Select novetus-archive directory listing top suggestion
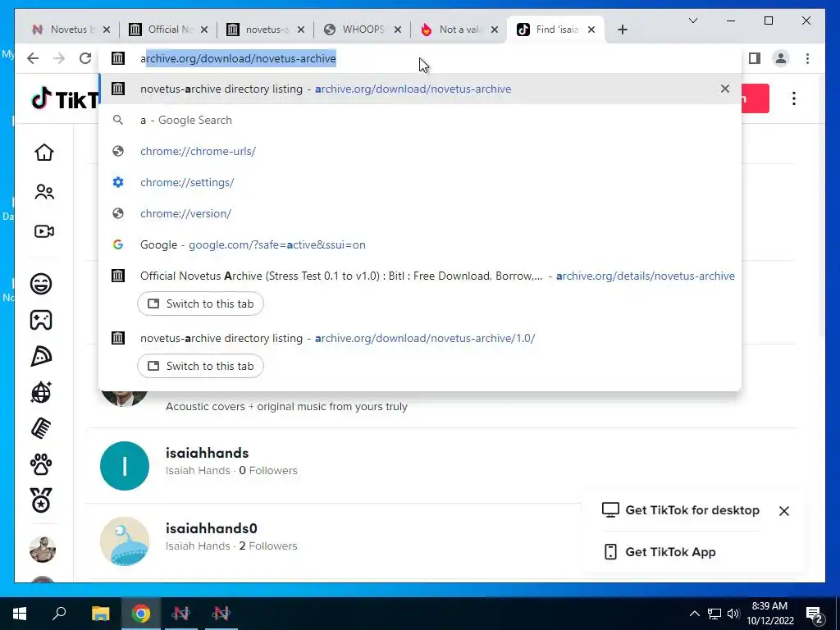The image size is (840, 630). [x=420, y=89]
